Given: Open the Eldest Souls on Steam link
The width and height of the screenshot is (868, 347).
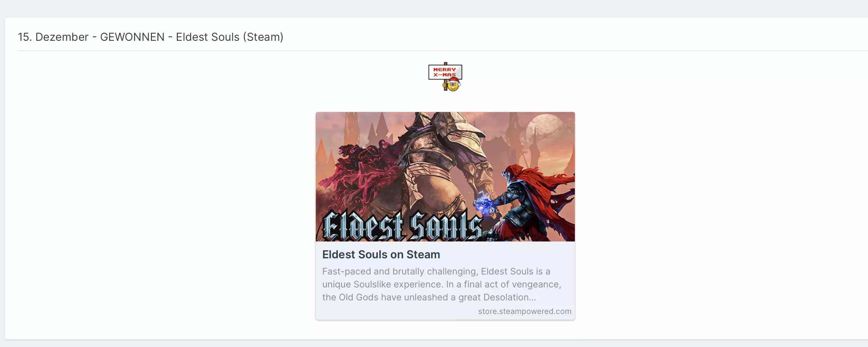Looking at the screenshot, I should coord(381,254).
